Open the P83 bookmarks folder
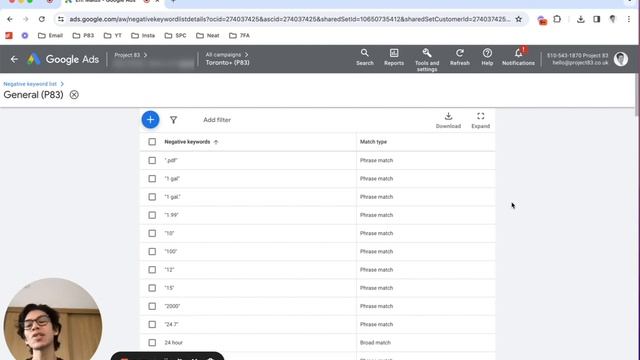Image resolution: width=640 pixels, height=360 pixels. [83, 36]
